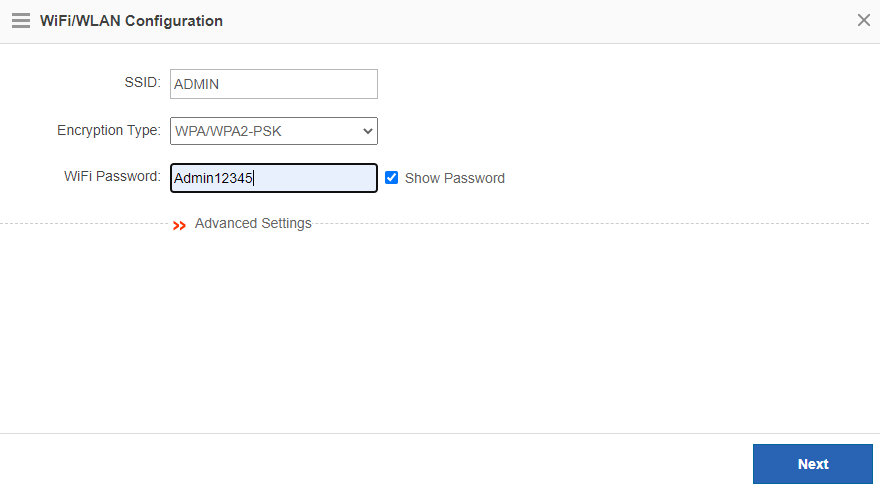Click the red double-chevron Advanced Settings icon
This screenshot has width=880, height=494.
click(179, 226)
